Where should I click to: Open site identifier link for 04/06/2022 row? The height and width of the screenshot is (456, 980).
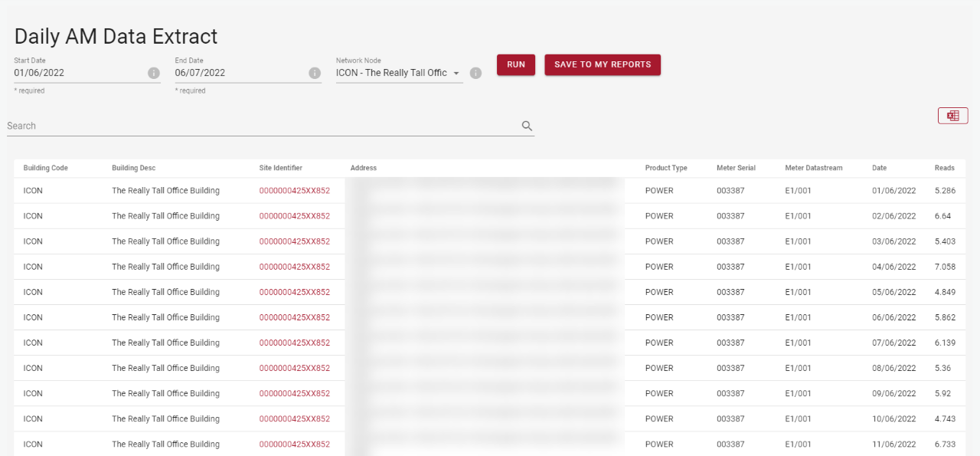pos(294,267)
